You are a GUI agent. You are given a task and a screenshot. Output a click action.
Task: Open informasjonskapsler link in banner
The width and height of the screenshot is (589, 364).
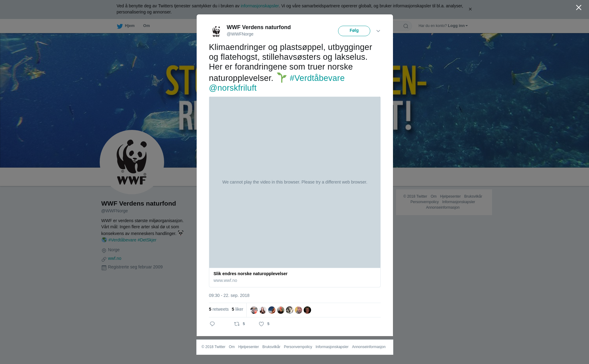(x=260, y=6)
